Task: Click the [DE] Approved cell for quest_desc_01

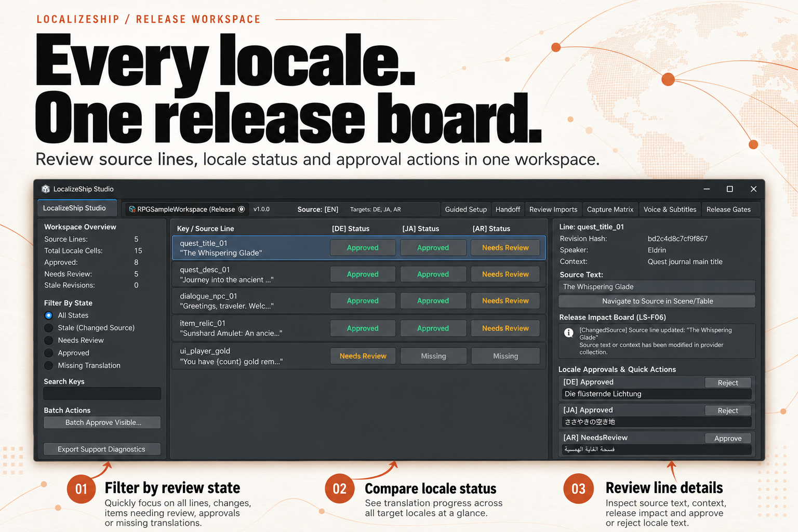Action: (x=363, y=274)
